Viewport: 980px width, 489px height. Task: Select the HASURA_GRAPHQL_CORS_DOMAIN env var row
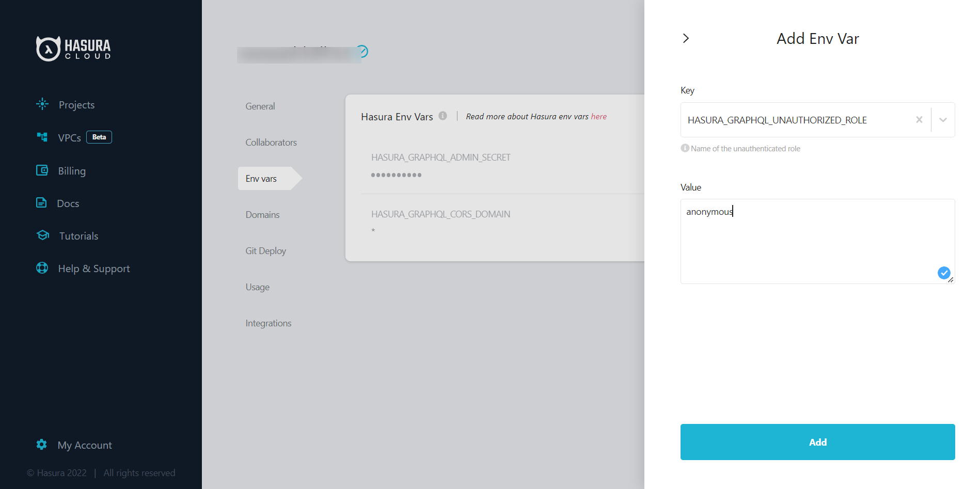(502, 223)
